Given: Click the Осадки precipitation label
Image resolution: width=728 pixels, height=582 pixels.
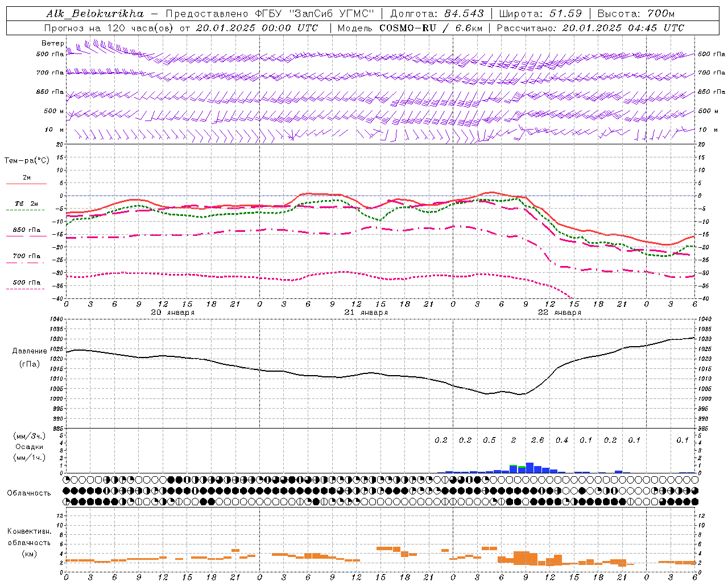Looking at the screenshot, I should tap(30, 447).
